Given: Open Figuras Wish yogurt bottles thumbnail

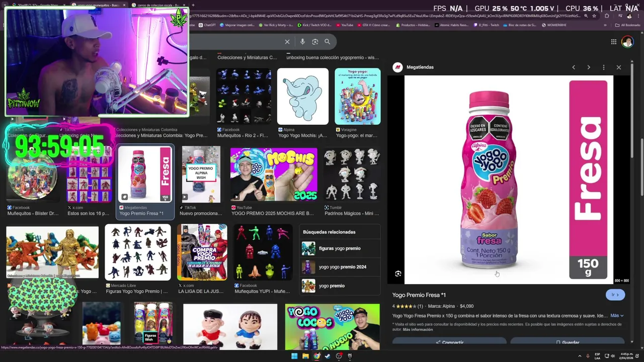Looking at the screenshot, I should coord(153,324).
